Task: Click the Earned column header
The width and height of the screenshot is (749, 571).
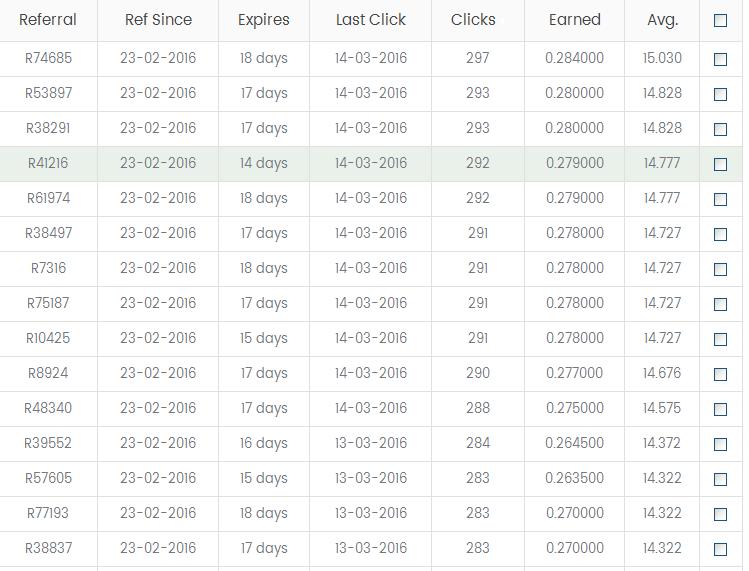Action: (x=575, y=20)
